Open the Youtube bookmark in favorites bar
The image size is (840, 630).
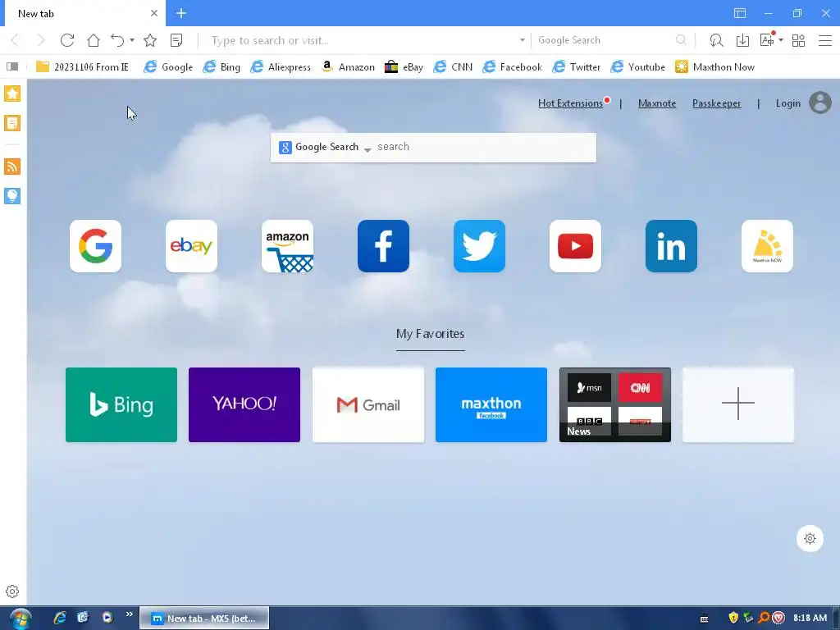tap(638, 66)
